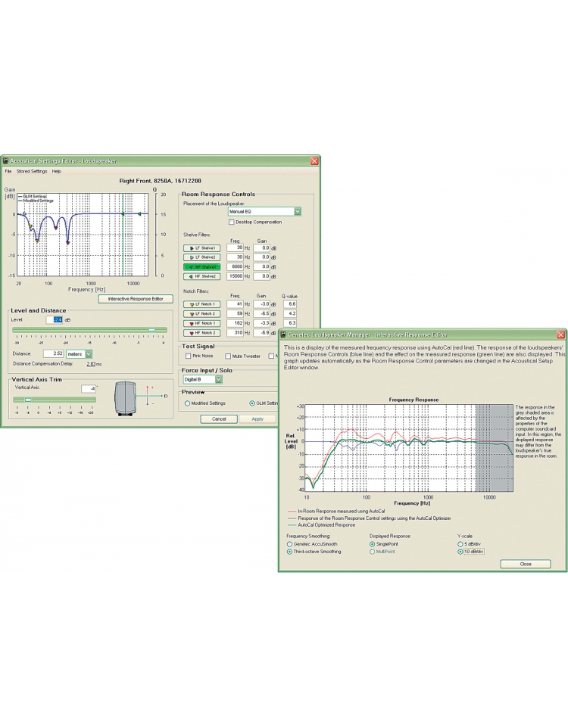The width and height of the screenshot is (568, 728).
Task: Open the Stored Settings menu
Action: pos(32,171)
